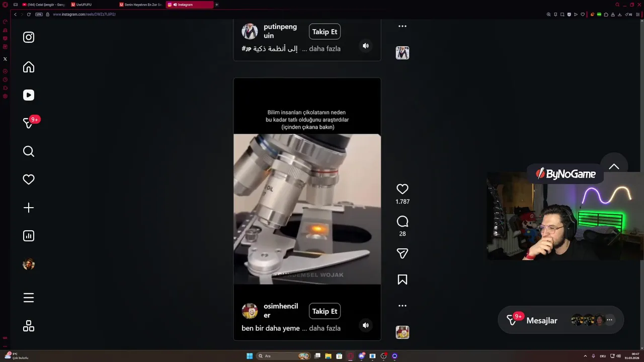Expand caption 'ben bir daha yeme' daha fazla
644x362 pixels.
(x=325, y=328)
